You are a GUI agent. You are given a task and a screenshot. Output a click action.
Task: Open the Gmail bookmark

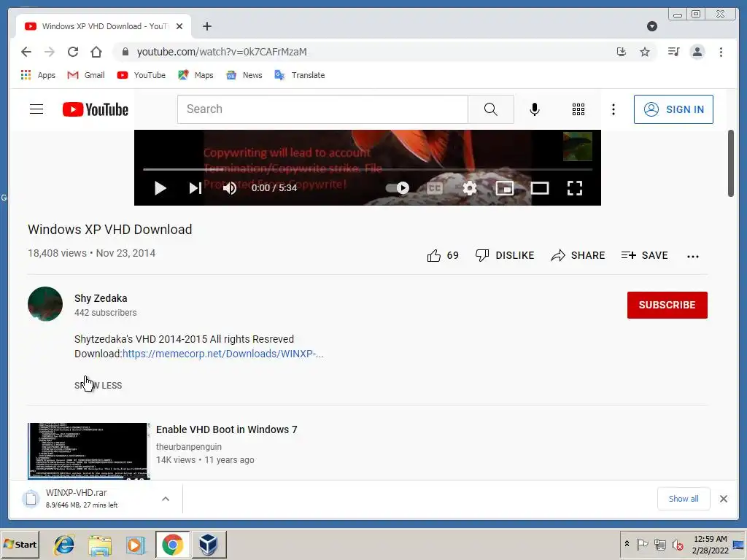[86, 75]
